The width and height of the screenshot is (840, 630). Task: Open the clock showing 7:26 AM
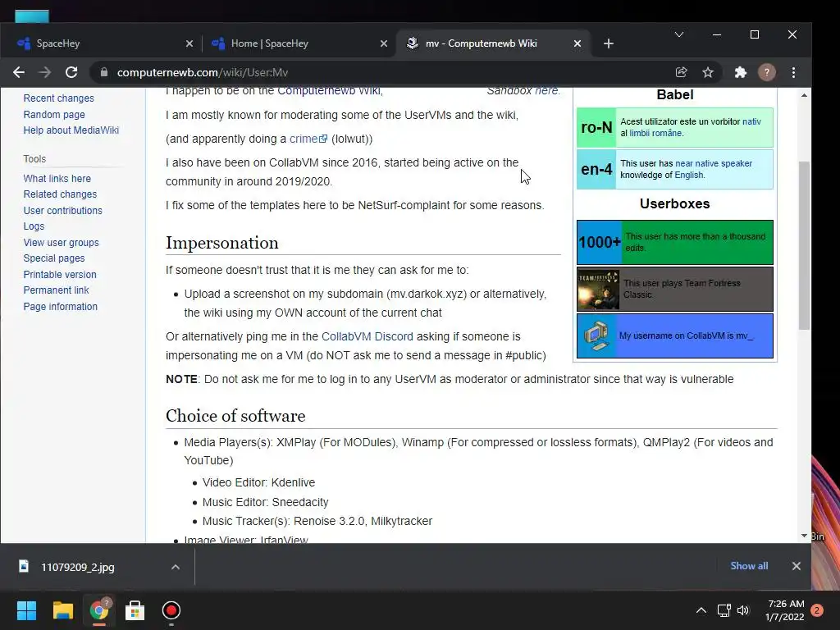pos(785,610)
